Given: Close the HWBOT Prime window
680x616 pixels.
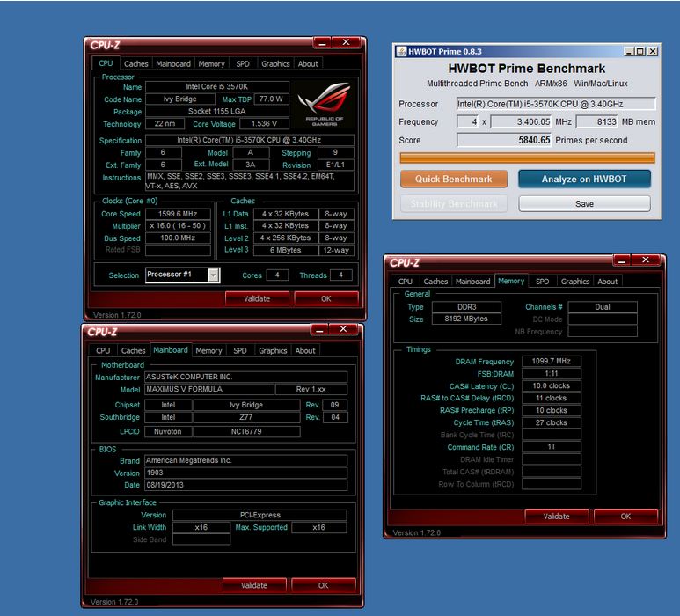Looking at the screenshot, I should [652, 51].
